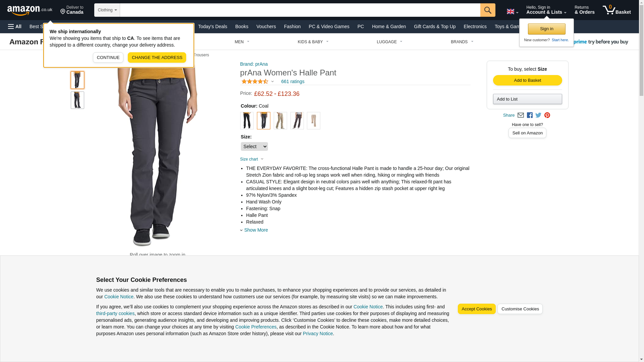Viewport: 644px width, 362px height.
Task: Share product on Pinterest icon
Action: point(547,115)
